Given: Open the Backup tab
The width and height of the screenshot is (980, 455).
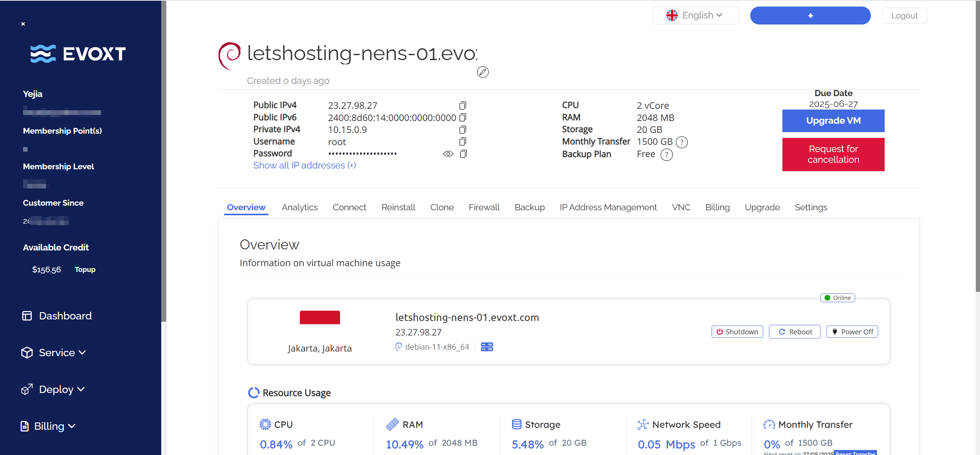Looking at the screenshot, I should (530, 207).
